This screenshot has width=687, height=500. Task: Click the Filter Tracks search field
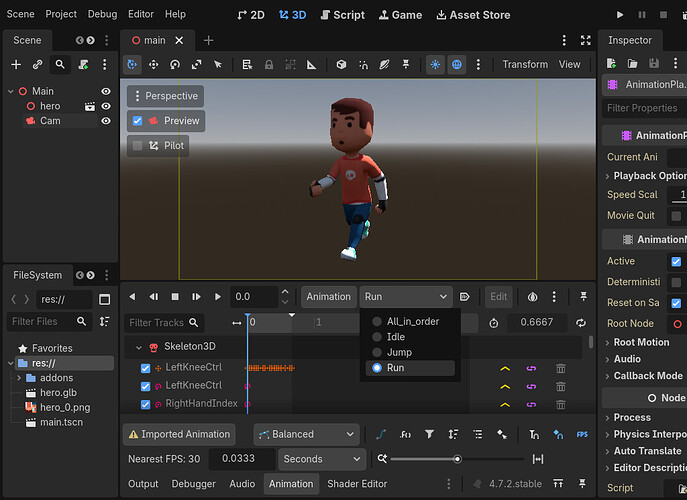coord(164,323)
